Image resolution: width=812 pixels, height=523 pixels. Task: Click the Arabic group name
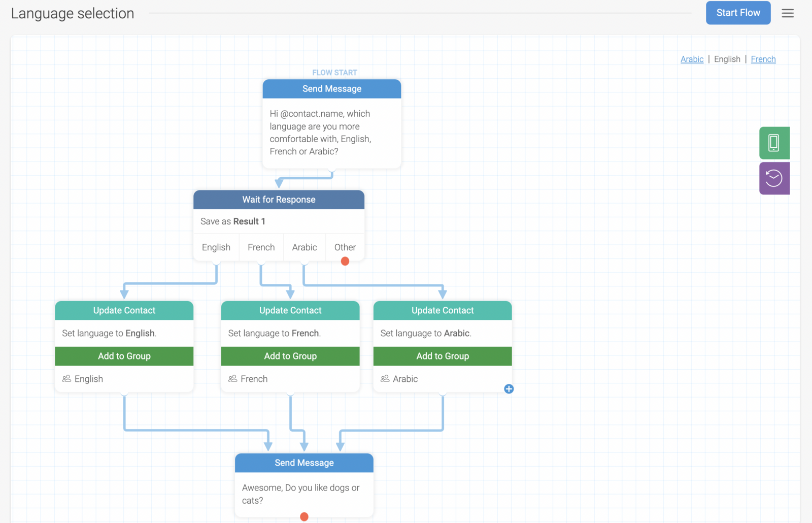[405, 379]
